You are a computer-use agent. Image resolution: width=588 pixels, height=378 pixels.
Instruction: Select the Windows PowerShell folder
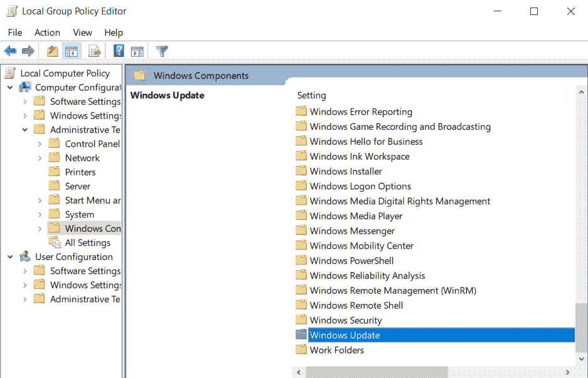pos(351,261)
